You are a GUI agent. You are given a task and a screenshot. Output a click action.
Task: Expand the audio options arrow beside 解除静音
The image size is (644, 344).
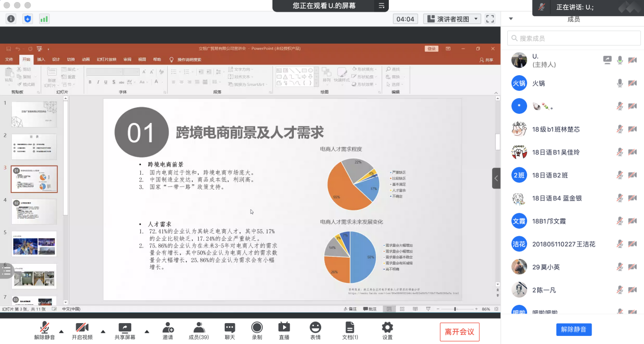(x=62, y=331)
